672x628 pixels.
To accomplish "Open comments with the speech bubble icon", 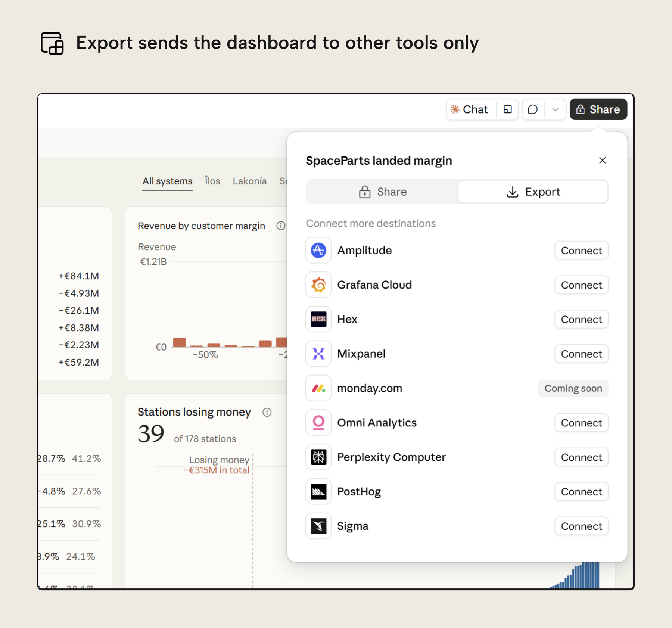I will (x=533, y=109).
